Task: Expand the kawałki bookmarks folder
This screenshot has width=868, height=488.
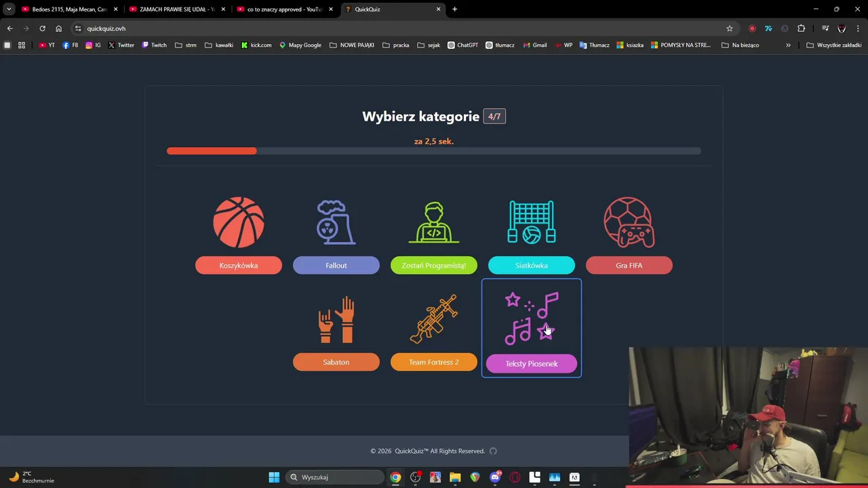Action: point(219,45)
